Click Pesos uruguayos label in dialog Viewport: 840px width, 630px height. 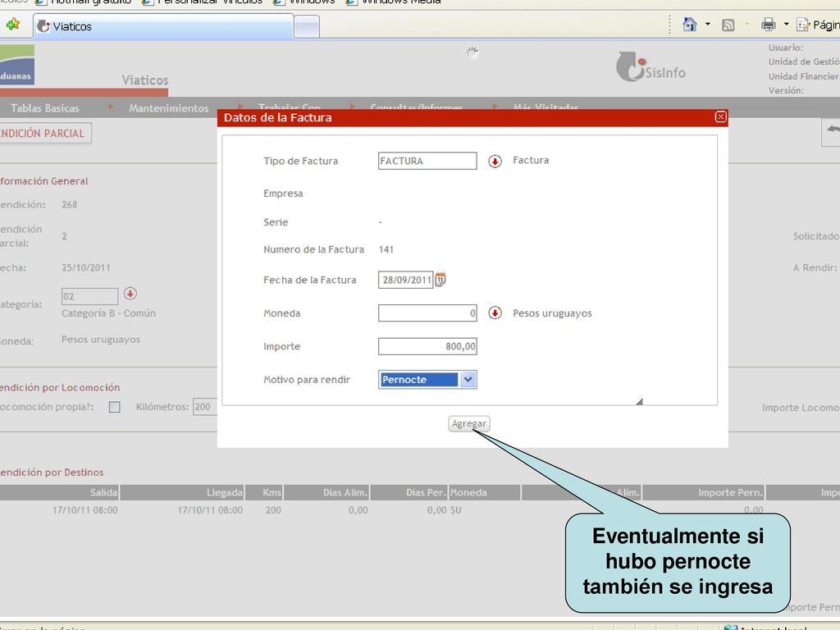click(x=552, y=313)
